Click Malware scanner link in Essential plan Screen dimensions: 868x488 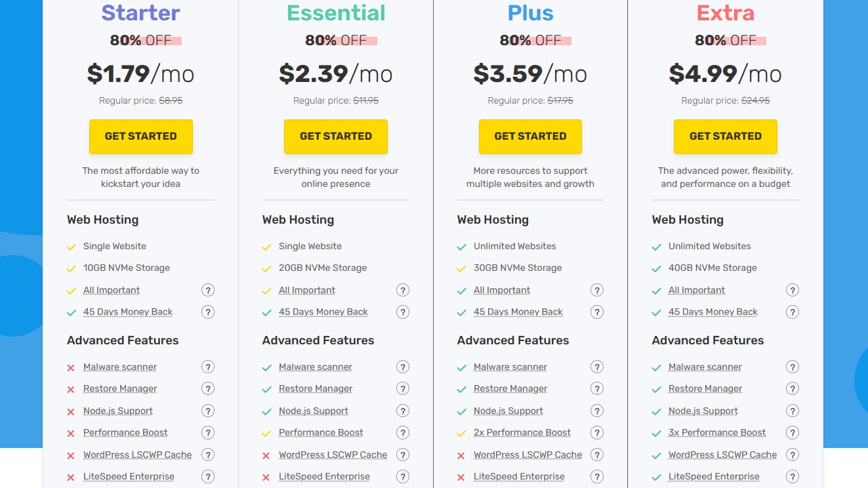tap(315, 367)
